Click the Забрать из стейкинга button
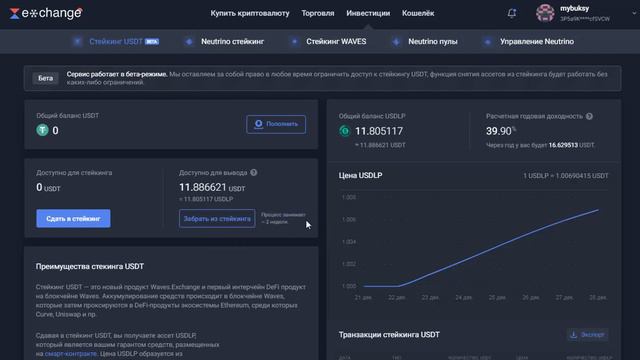The width and height of the screenshot is (640, 360). point(217,219)
